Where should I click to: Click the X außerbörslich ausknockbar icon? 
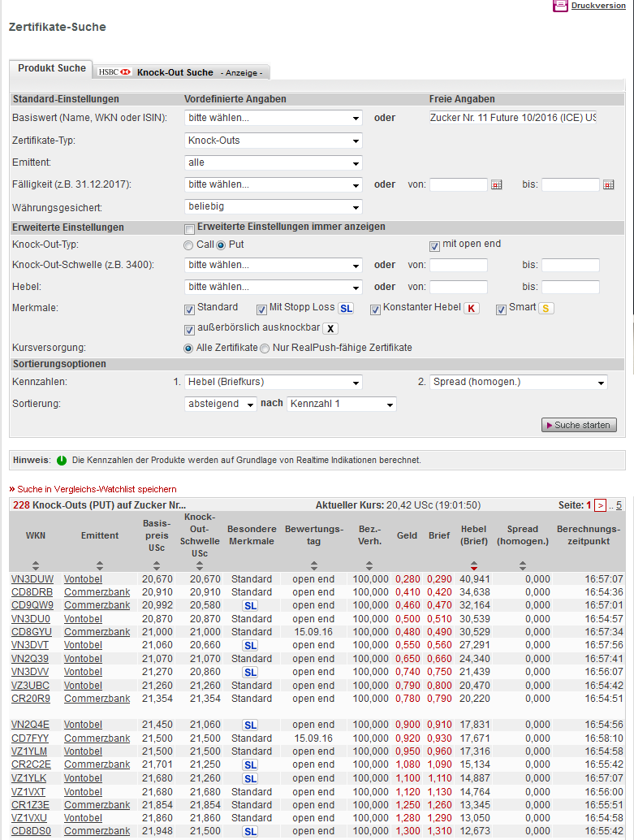[x=330, y=329]
